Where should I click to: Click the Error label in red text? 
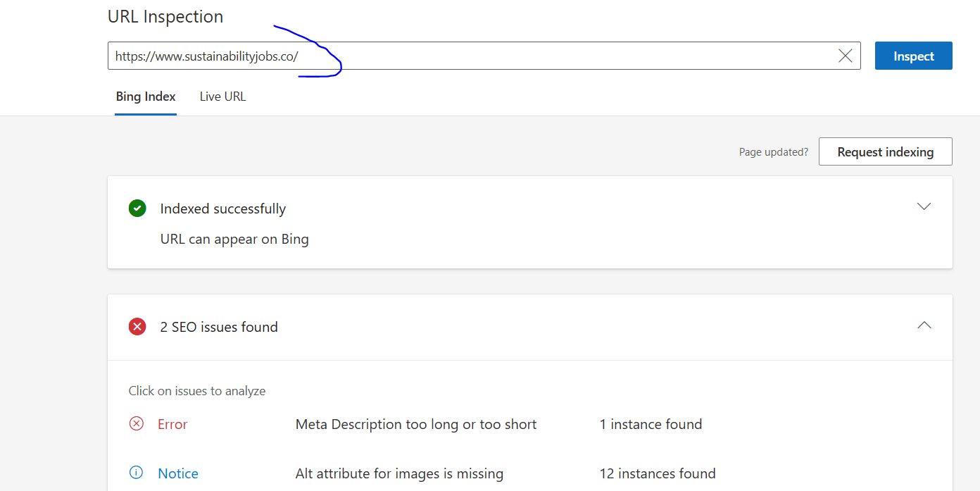coord(171,423)
